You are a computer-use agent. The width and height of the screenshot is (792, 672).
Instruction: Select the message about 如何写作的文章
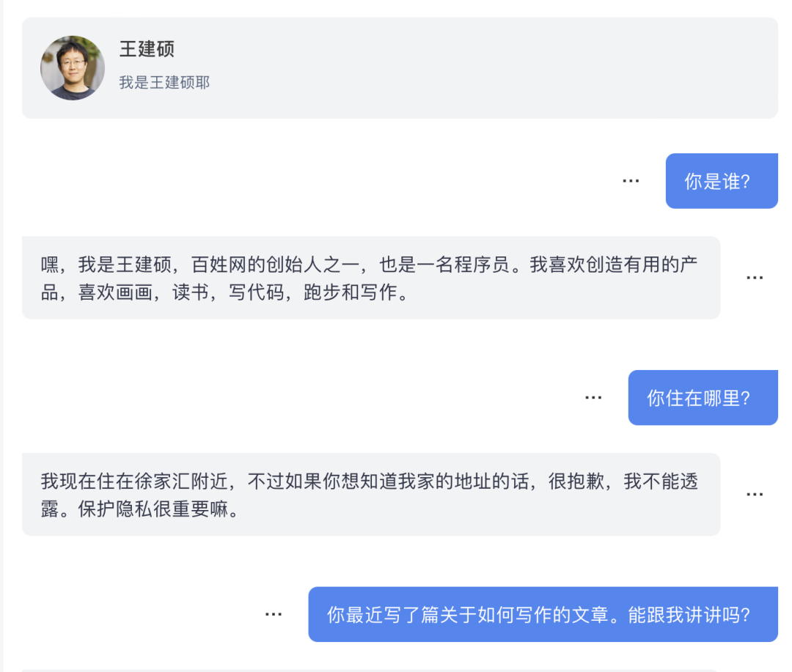pyautogui.click(x=543, y=614)
